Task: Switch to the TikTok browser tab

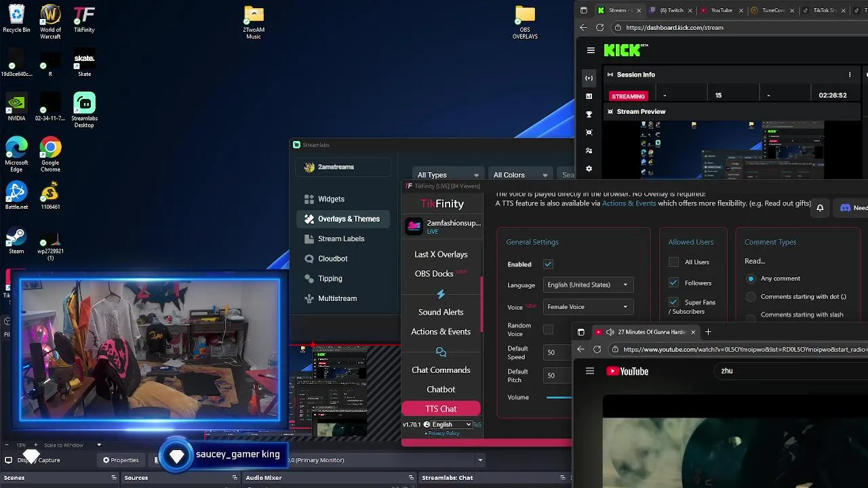Action: (823, 10)
